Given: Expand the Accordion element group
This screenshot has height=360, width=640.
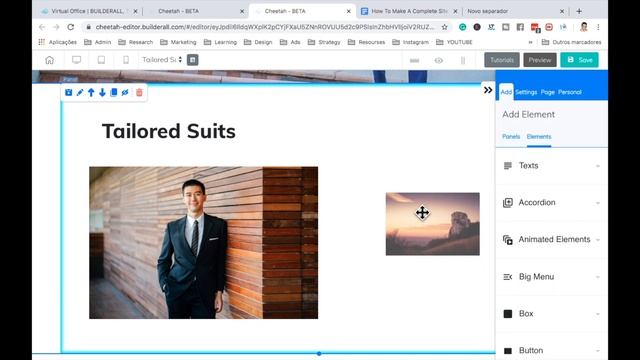Looking at the screenshot, I should coord(551,202).
